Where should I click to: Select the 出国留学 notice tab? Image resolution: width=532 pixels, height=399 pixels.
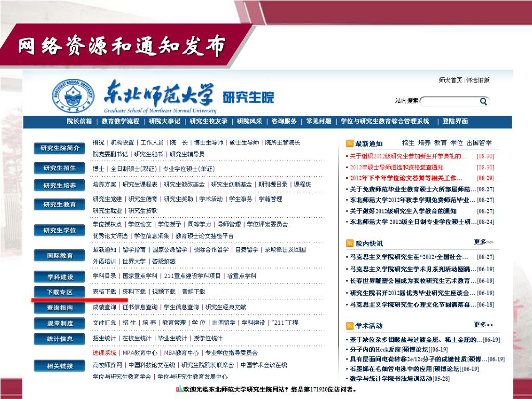pos(479,143)
